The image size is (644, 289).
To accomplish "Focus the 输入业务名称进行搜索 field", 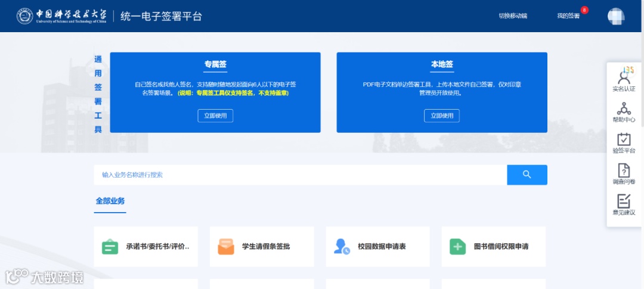I will tap(300, 175).
